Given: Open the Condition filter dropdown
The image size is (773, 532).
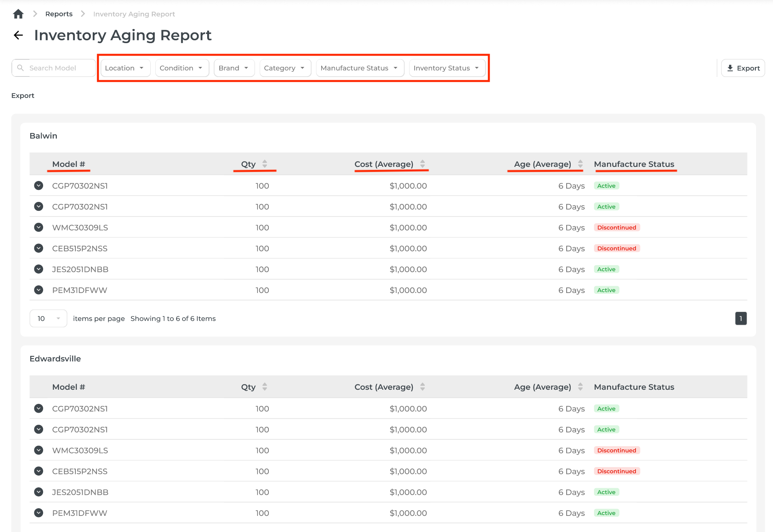Looking at the screenshot, I should 181,68.
